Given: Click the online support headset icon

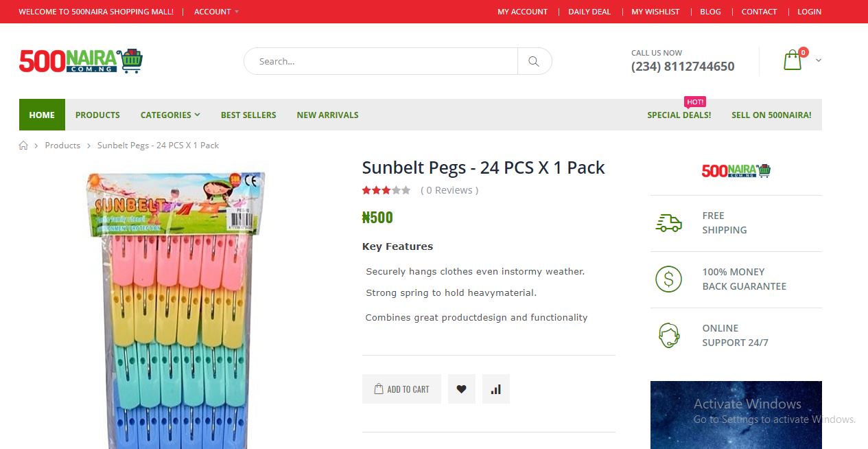Looking at the screenshot, I should [668, 336].
